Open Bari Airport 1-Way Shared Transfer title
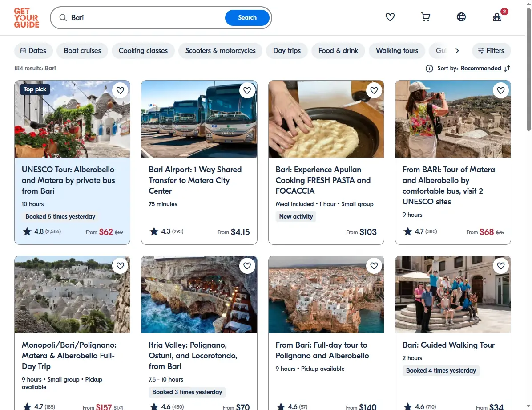This screenshot has height=410, width=532. tap(195, 180)
